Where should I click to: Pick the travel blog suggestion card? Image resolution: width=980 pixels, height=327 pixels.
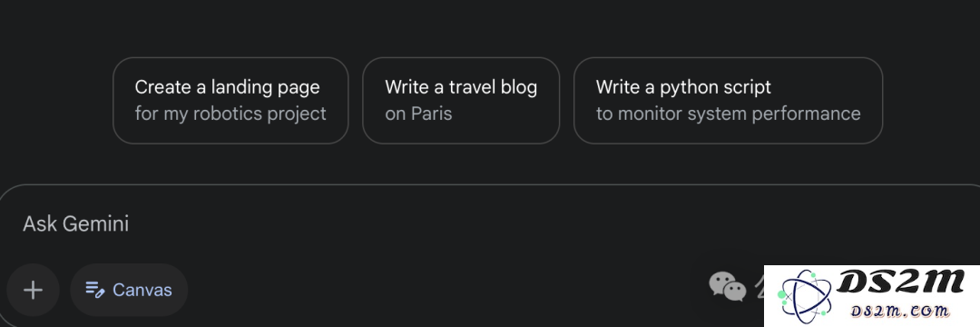coord(461,101)
